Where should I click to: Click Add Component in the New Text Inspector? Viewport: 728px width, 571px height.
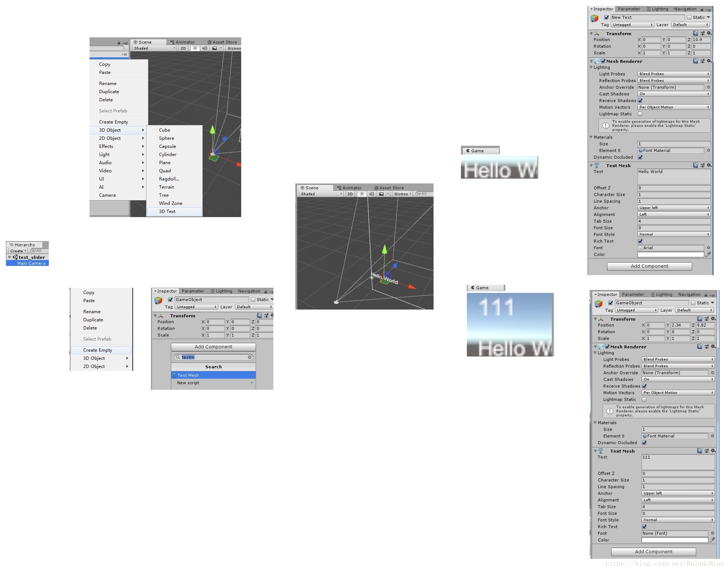(650, 266)
